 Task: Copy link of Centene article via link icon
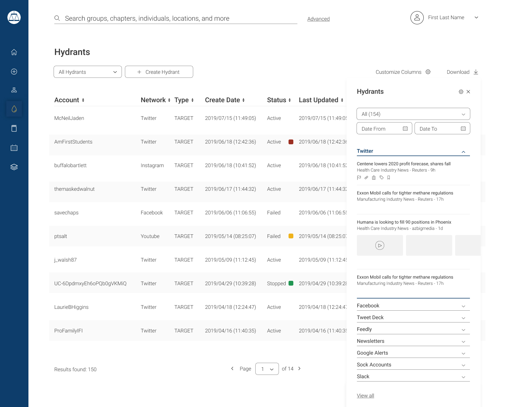click(x=366, y=178)
